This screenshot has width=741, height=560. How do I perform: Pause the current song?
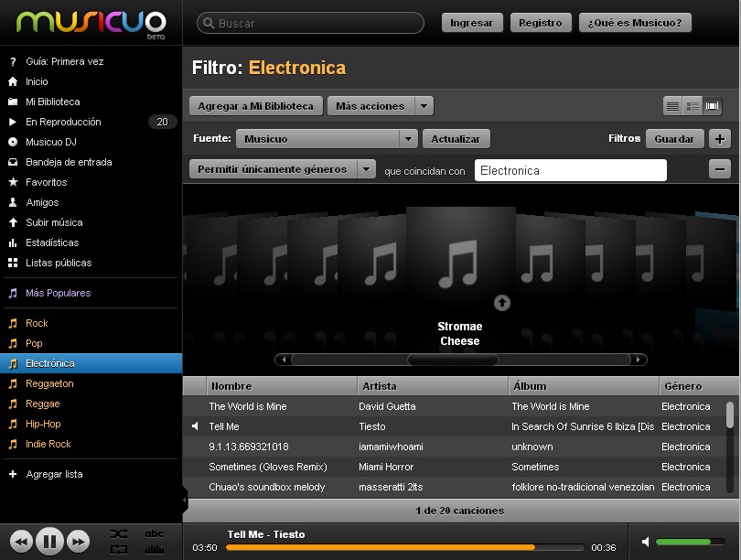pos(49,541)
